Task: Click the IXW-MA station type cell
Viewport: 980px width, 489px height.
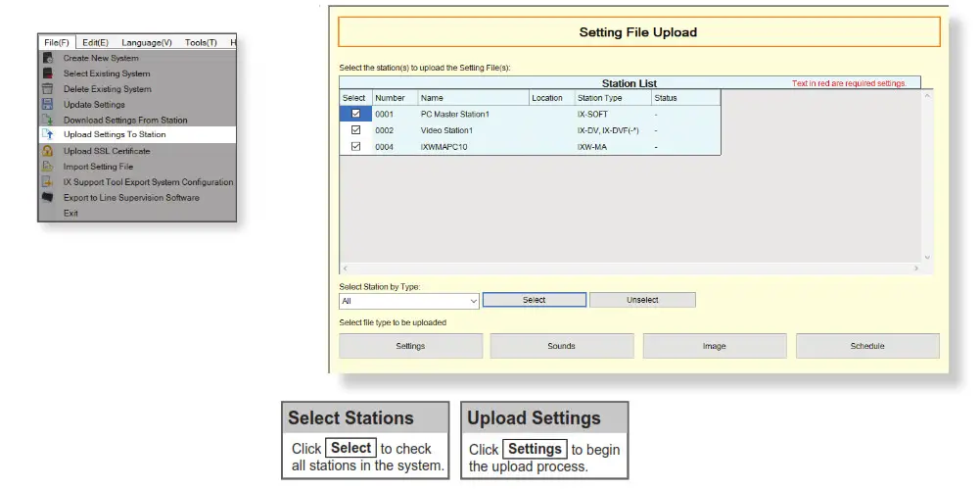Action: click(x=613, y=147)
